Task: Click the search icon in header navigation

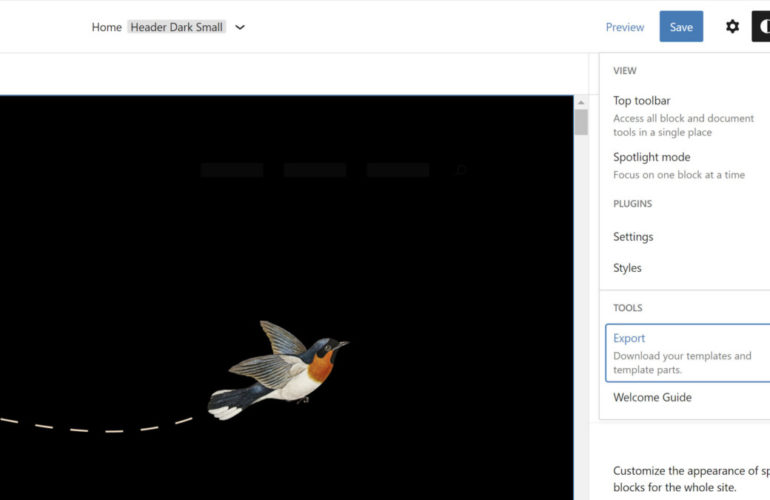Action: point(461,170)
